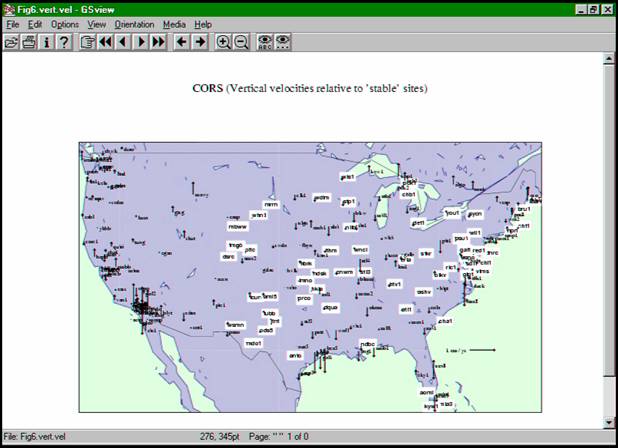Open the File menu
Viewport: 618px width, 448px height.
tap(13, 24)
